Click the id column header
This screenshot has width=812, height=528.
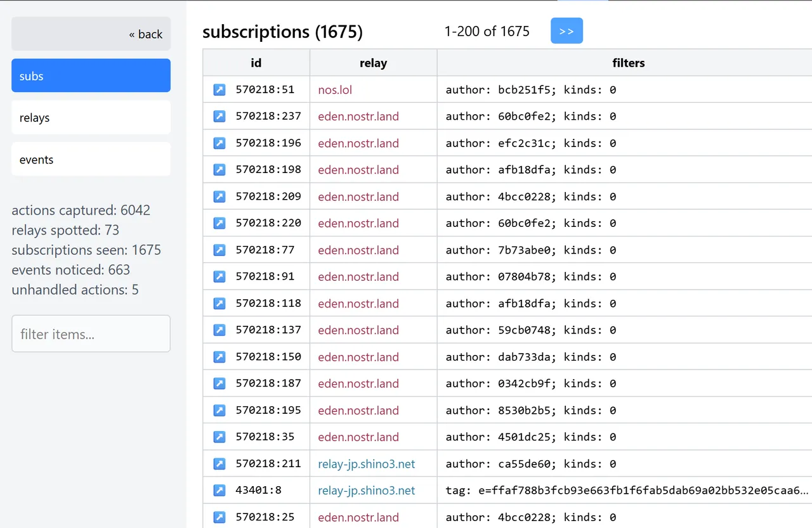[256, 63]
